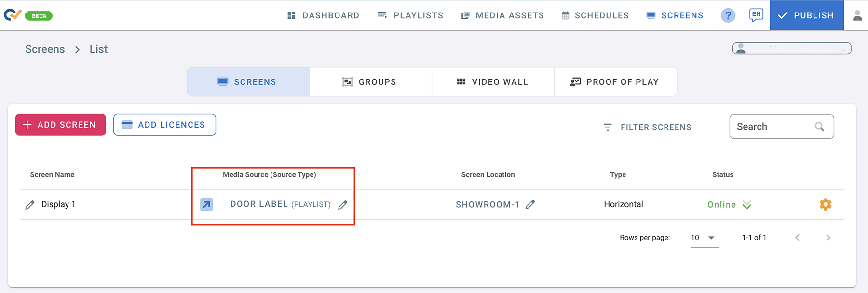868x293 pixels.
Task: Open the Proof of Play tab
Action: 615,82
